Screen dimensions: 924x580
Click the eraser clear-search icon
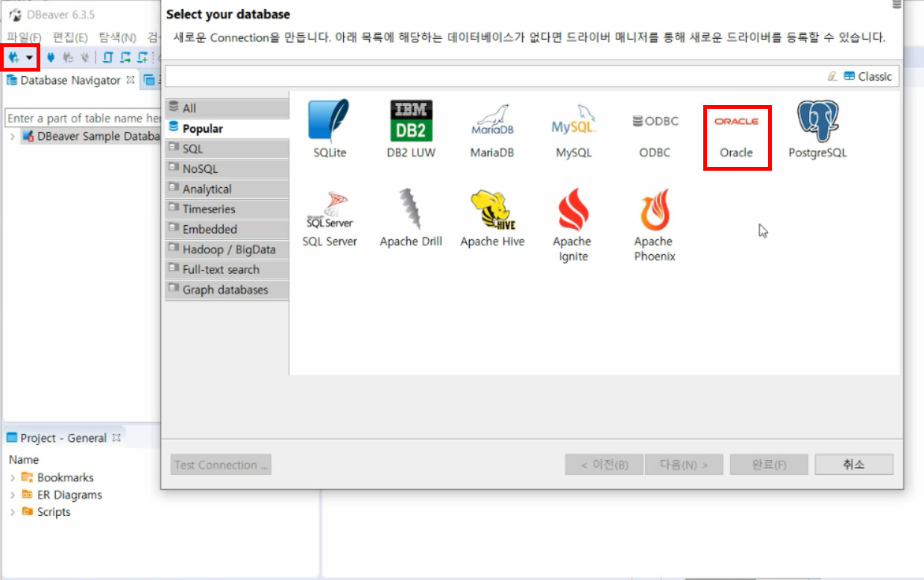[x=832, y=76]
